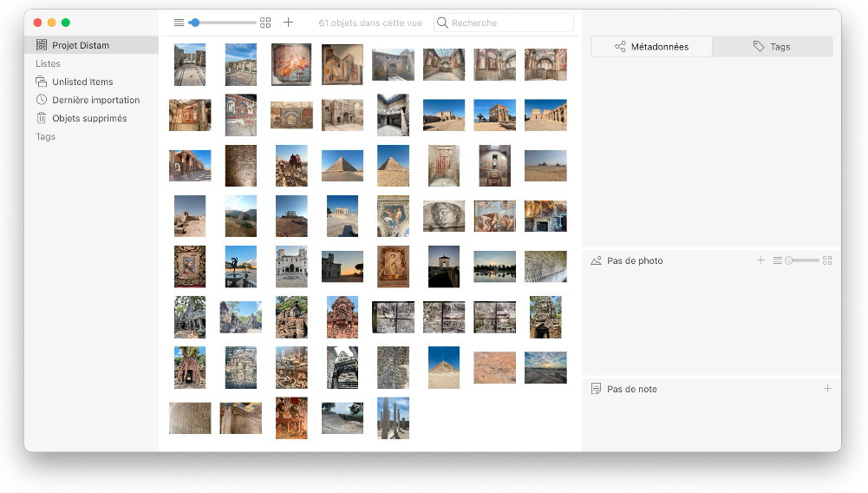Image resolution: width=868 pixels, height=493 pixels.
Task: Click grid icon in photo panel
Action: point(827,260)
